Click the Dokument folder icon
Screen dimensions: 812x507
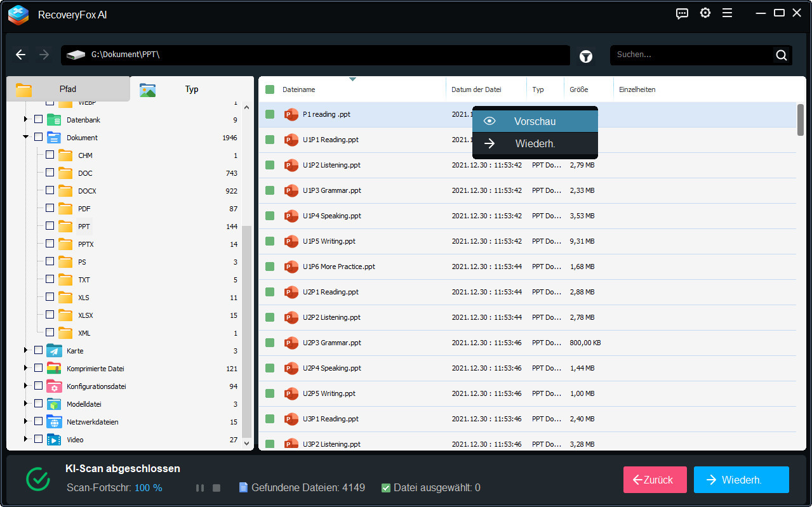pyautogui.click(x=54, y=138)
